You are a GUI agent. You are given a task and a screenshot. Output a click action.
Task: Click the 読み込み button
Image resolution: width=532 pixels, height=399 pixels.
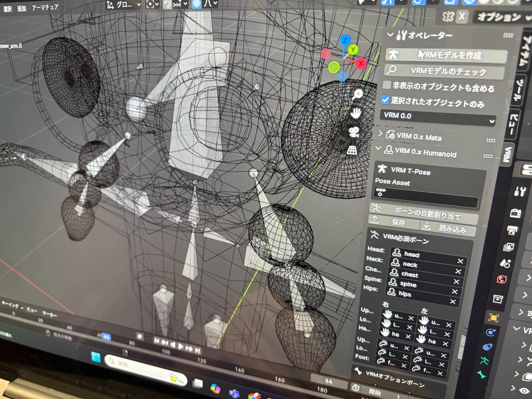tap(447, 228)
